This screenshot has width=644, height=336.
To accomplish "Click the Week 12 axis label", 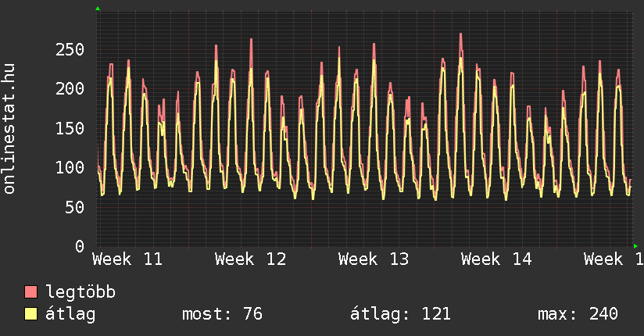I will click(x=250, y=259).
